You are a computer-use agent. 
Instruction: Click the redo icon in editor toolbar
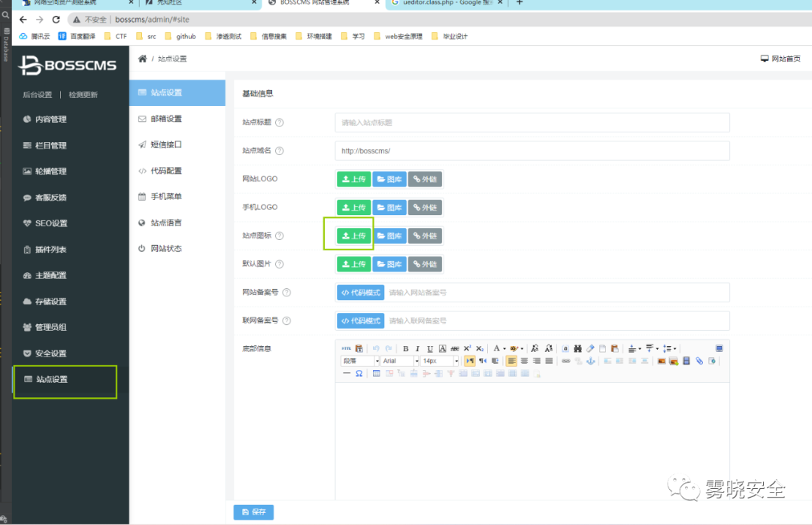coord(389,348)
